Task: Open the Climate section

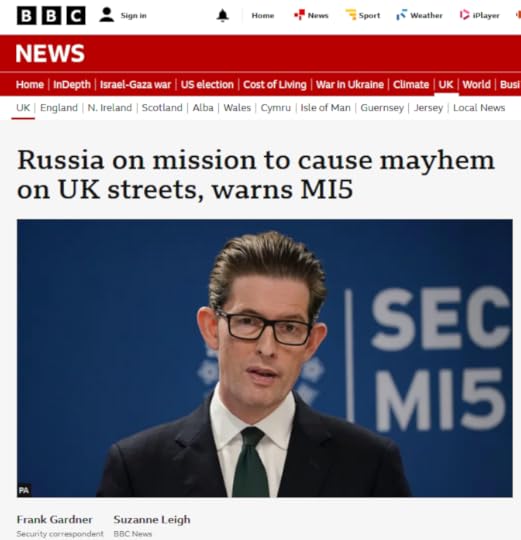Action: pyautogui.click(x=411, y=84)
